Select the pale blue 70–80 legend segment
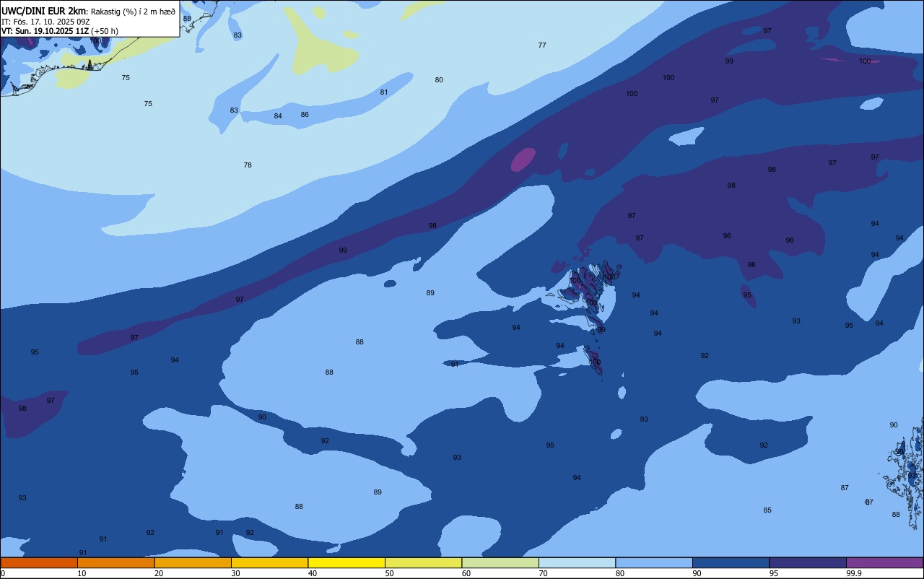The width and height of the screenshot is (924, 579). tap(577, 562)
